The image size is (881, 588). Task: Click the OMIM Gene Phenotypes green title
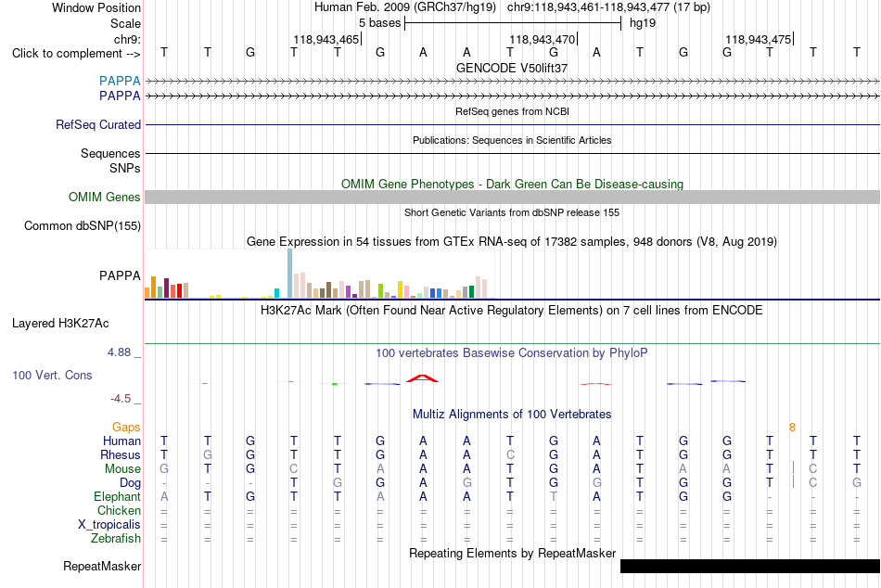coord(512,185)
